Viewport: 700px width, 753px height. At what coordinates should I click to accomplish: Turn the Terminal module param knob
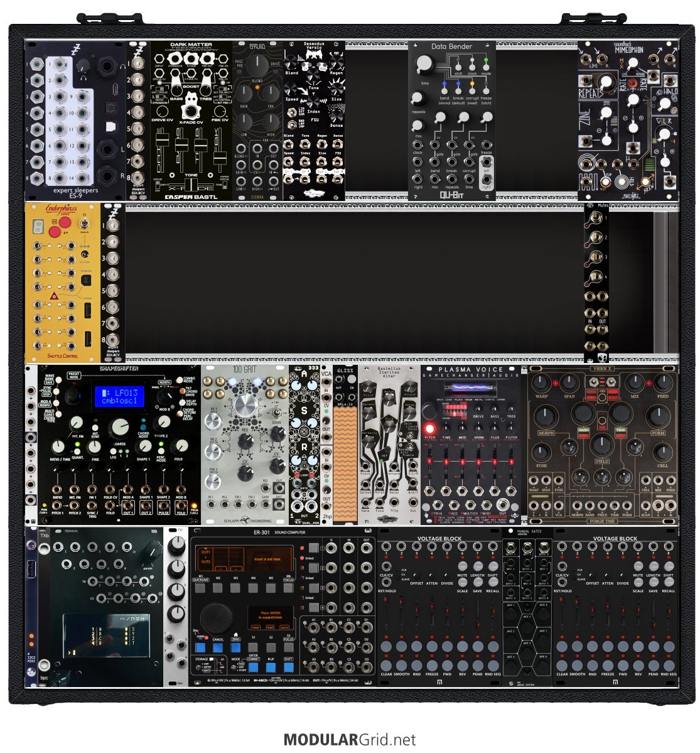(x=152, y=551)
